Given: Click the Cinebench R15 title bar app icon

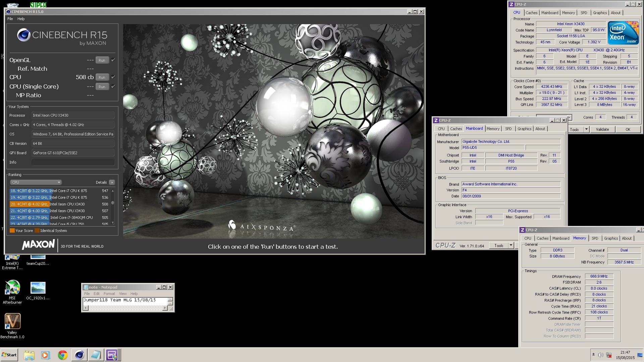Looking at the screenshot, I should click(x=8, y=12).
